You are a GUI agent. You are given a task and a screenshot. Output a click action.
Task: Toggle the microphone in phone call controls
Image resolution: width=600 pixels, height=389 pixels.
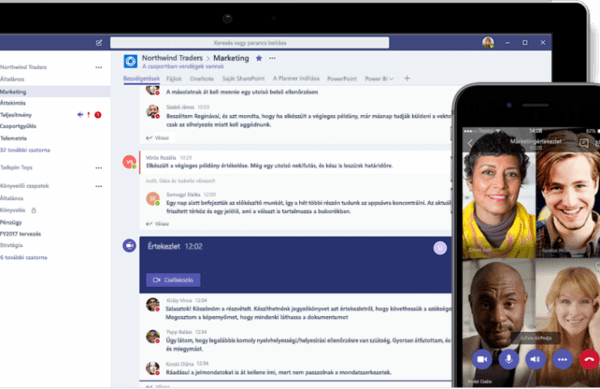509,359
